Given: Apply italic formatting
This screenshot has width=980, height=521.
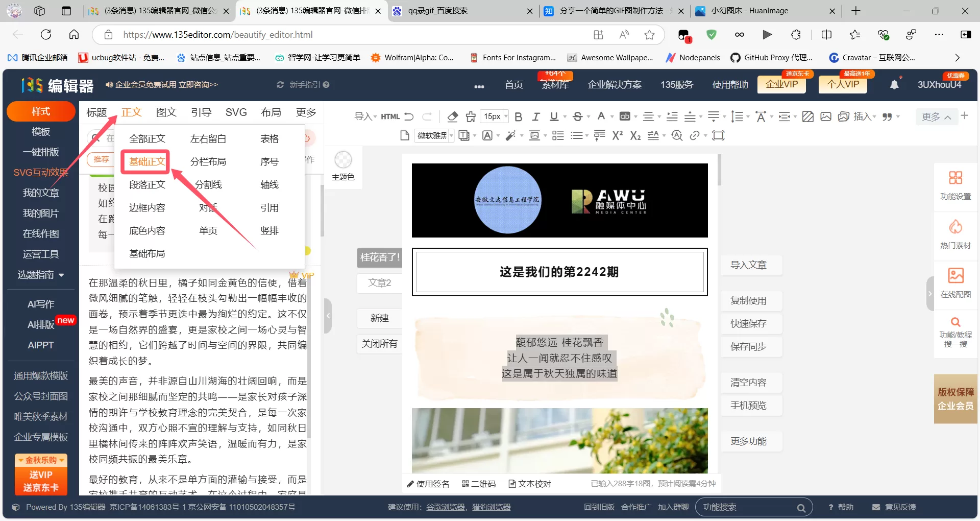Looking at the screenshot, I should point(536,116).
